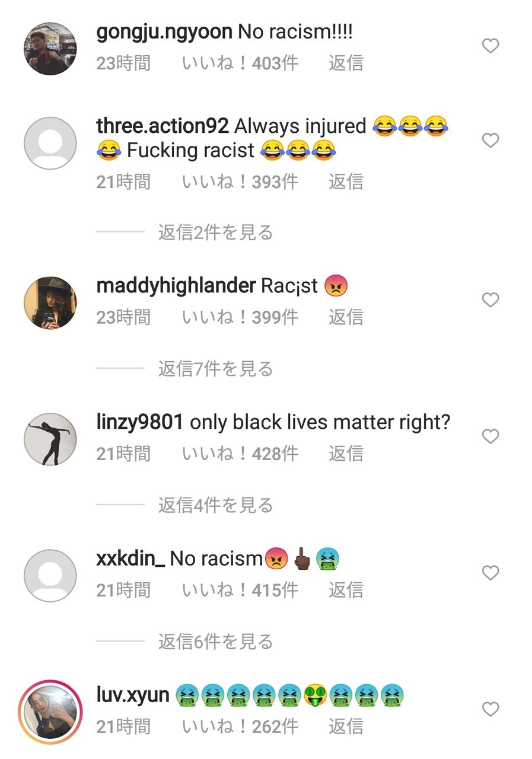Expand 返信2件を見る under three.action92

coord(215,232)
